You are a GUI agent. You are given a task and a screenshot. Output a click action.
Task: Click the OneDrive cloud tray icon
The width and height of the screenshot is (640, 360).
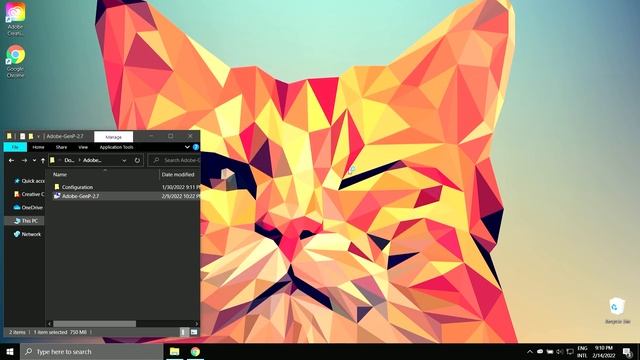(x=540, y=351)
